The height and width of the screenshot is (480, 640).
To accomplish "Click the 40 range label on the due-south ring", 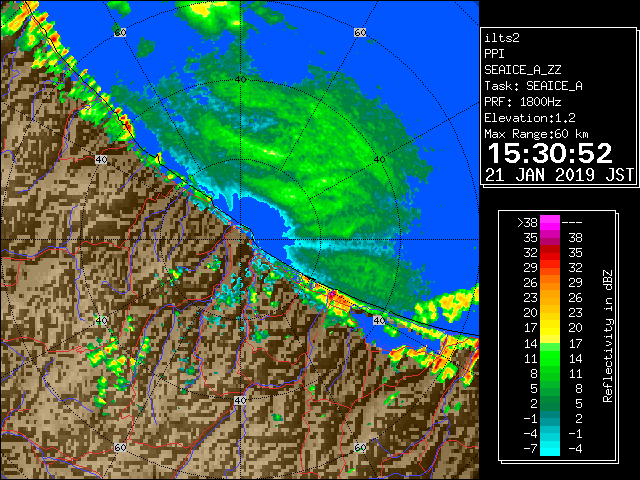I will (240, 400).
